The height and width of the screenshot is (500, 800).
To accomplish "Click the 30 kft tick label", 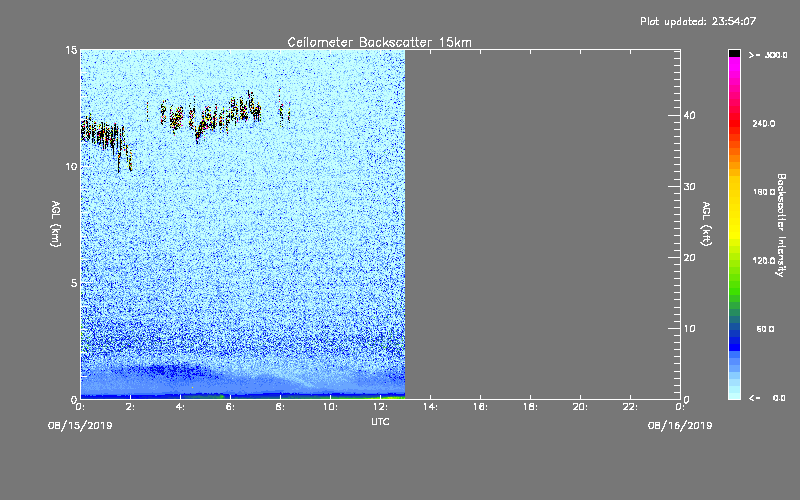I will coord(689,187).
